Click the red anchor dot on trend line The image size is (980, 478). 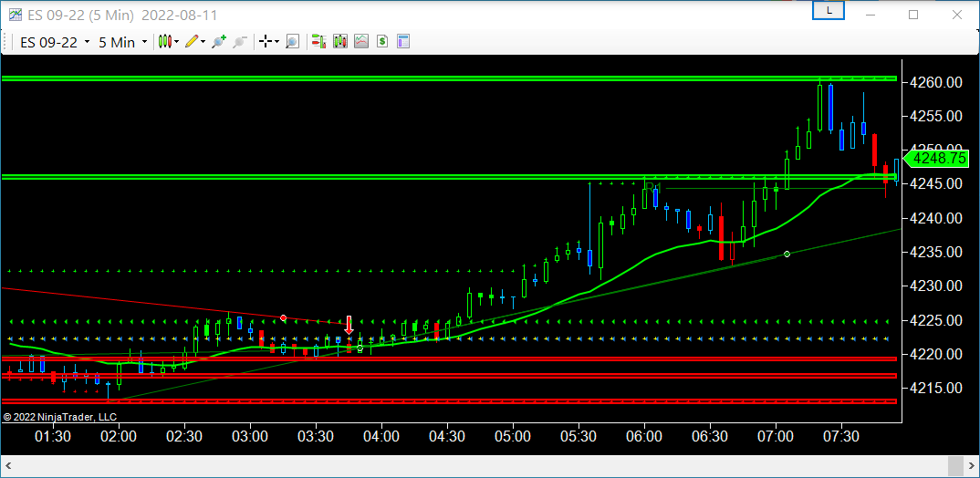[283, 318]
